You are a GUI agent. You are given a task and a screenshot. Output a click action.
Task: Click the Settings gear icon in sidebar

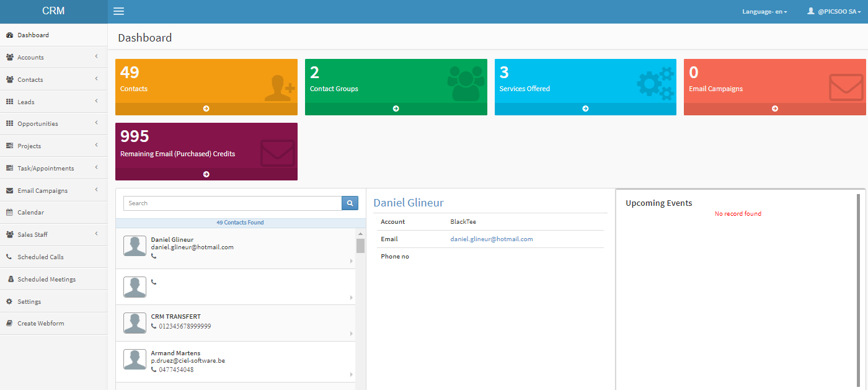pyautogui.click(x=10, y=301)
